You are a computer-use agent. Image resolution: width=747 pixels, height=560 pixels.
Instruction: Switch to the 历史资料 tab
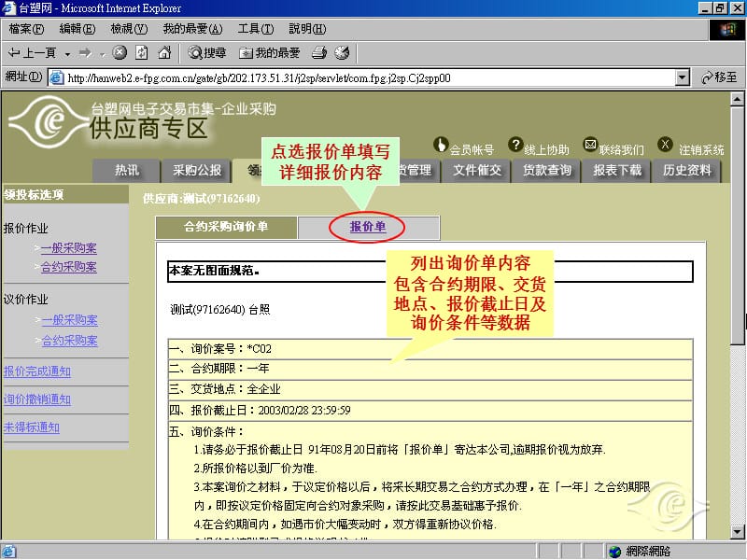686,171
